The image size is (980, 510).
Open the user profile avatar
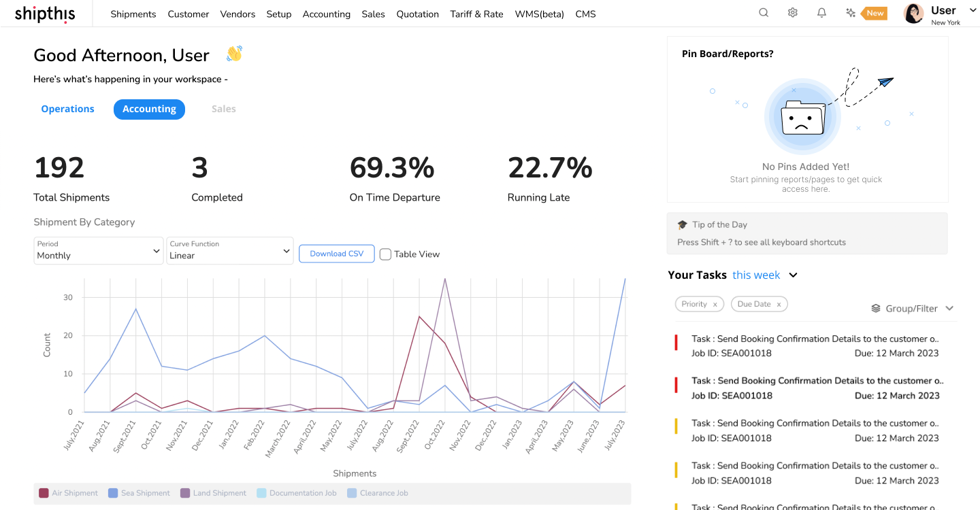[x=913, y=13]
